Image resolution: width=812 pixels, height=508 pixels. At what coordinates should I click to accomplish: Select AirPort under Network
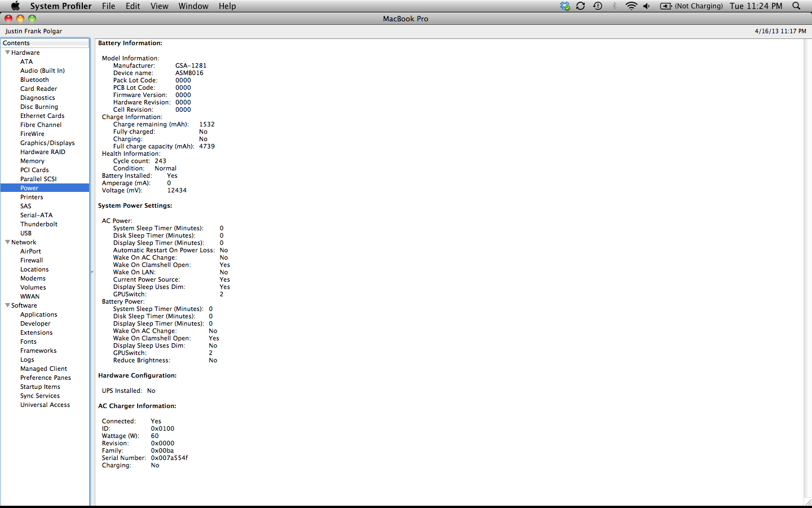[30, 251]
